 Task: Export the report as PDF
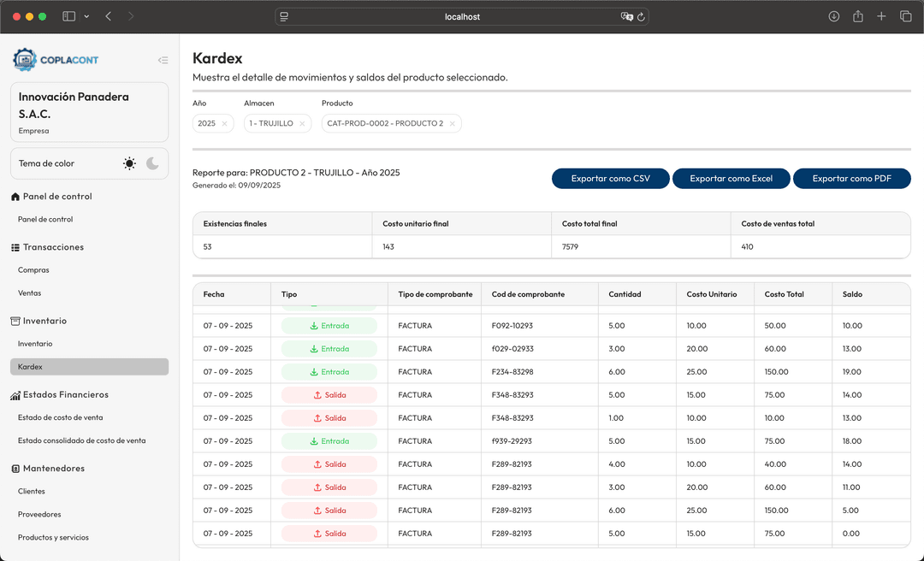pyautogui.click(x=851, y=179)
